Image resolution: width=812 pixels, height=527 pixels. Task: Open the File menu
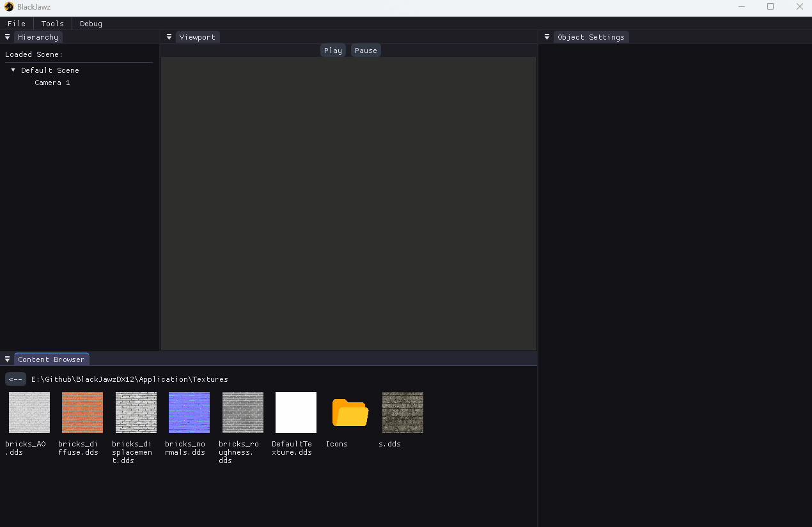pos(17,24)
